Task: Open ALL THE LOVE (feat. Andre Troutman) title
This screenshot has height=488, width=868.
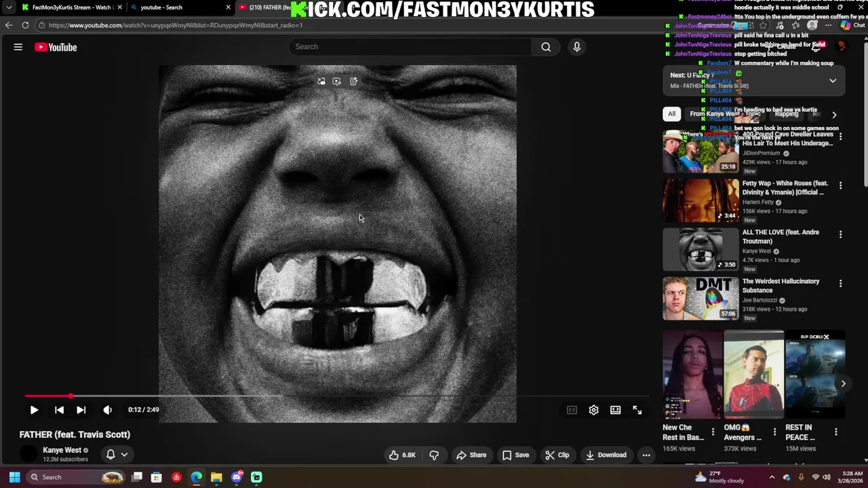Action: point(781,237)
